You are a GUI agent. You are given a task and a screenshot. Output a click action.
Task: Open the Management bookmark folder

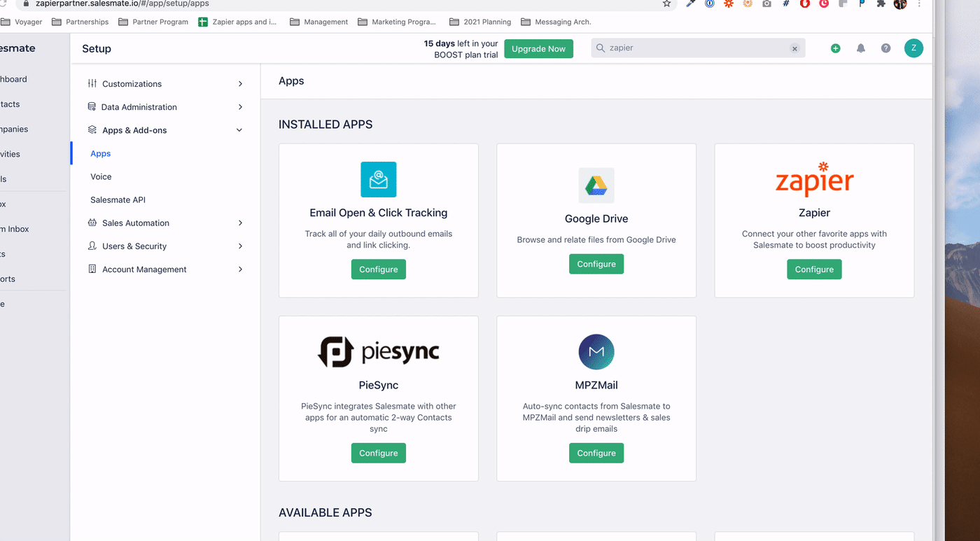pyautogui.click(x=319, y=22)
